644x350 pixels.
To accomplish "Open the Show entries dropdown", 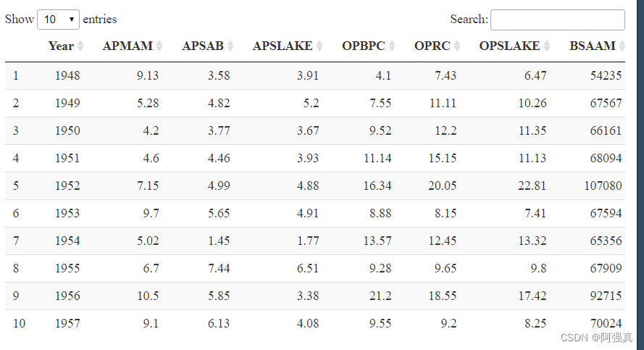I will [x=58, y=20].
